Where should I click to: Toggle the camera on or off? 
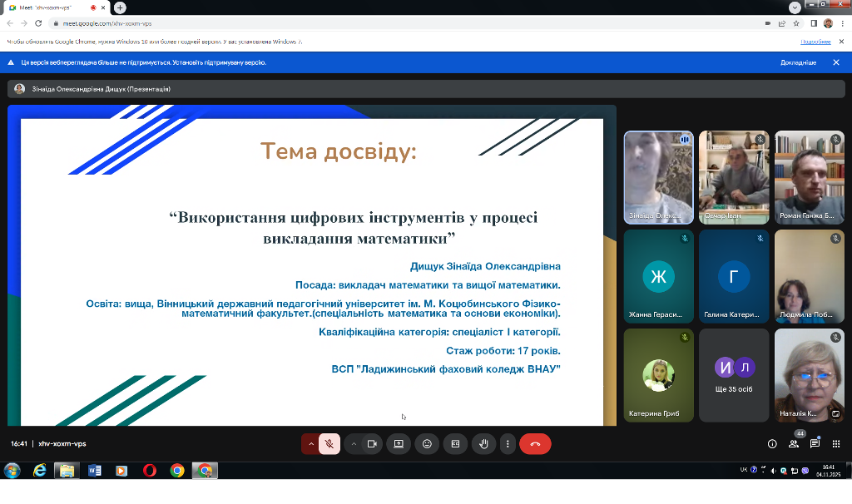point(372,444)
